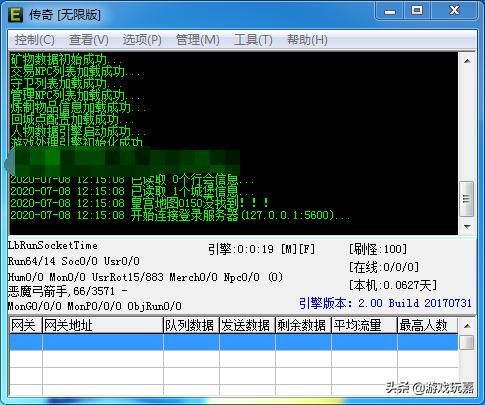
Task: Open the 工具(T) menu
Action: pos(253,40)
